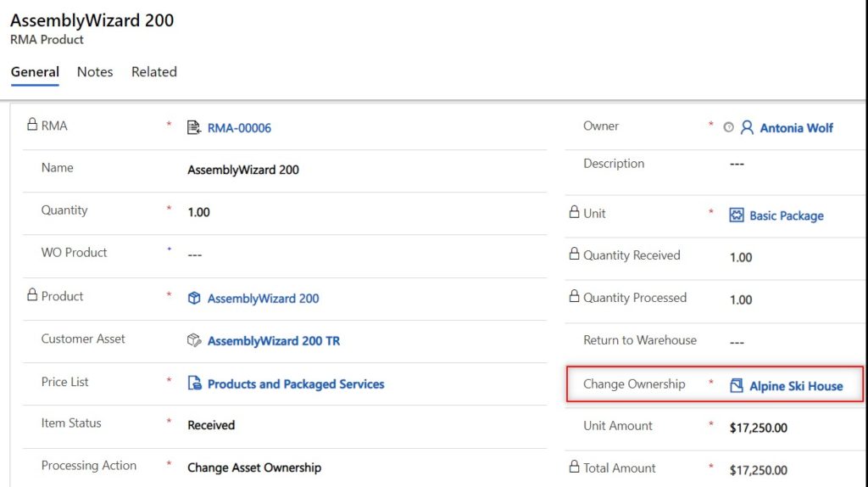Select the empty Description field

coord(737,164)
